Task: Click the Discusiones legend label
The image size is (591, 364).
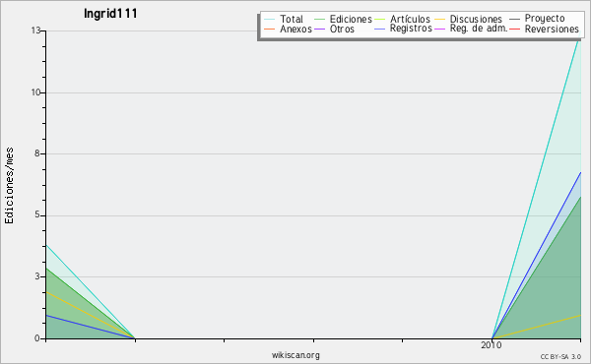Action: point(476,19)
